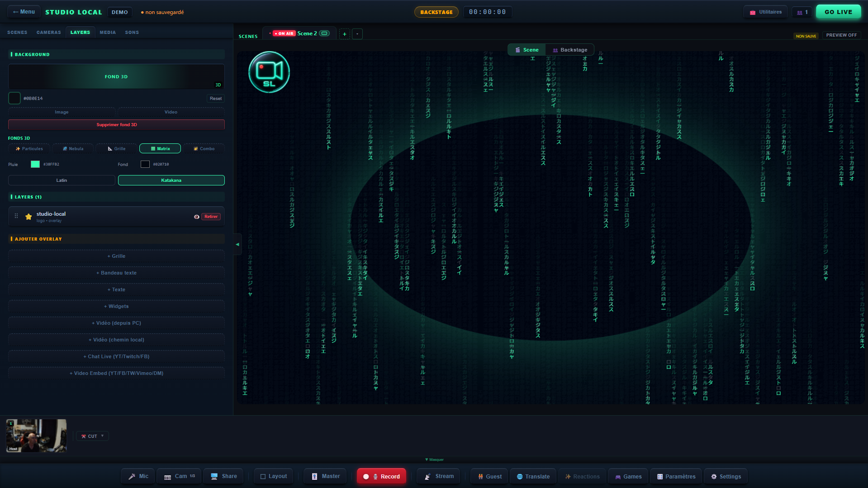The height and width of the screenshot is (488, 868).
Task: Click the CUT scissors icon
Action: (84, 436)
